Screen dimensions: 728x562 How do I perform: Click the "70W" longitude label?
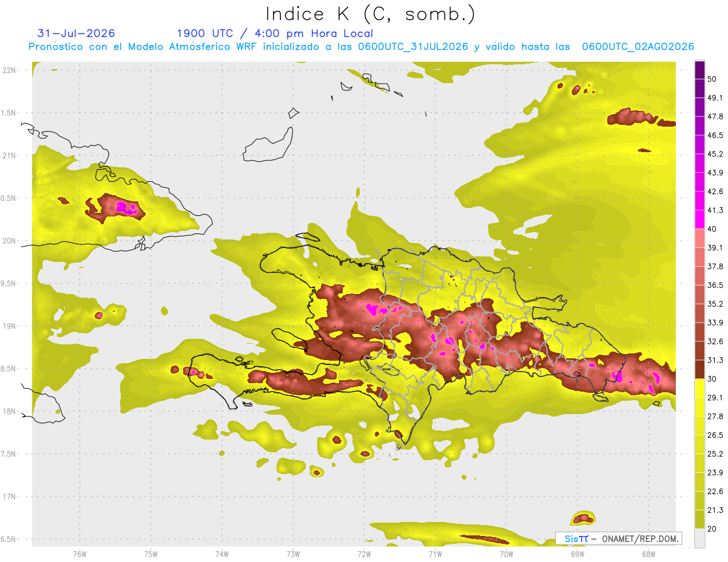point(506,554)
